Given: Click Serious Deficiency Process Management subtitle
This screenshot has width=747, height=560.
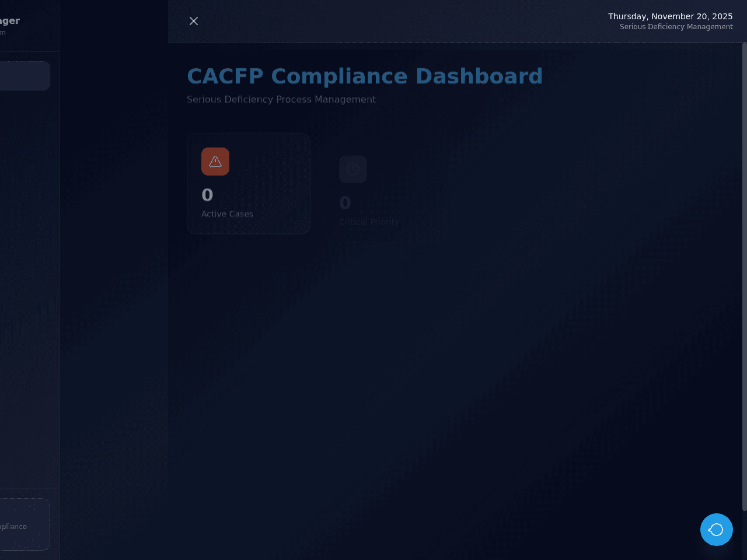Looking at the screenshot, I should (281, 100).
